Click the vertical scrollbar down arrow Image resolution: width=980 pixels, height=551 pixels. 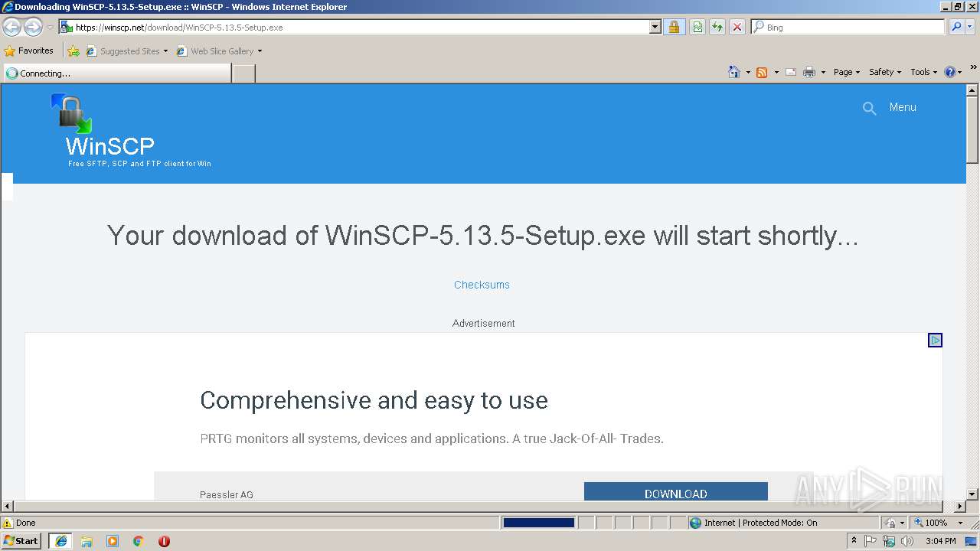972,494
